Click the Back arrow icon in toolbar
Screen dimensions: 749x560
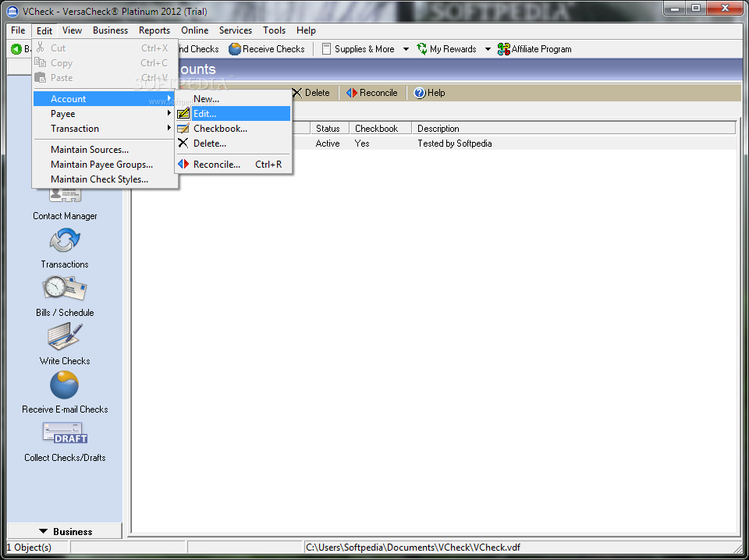click(16, 48)
